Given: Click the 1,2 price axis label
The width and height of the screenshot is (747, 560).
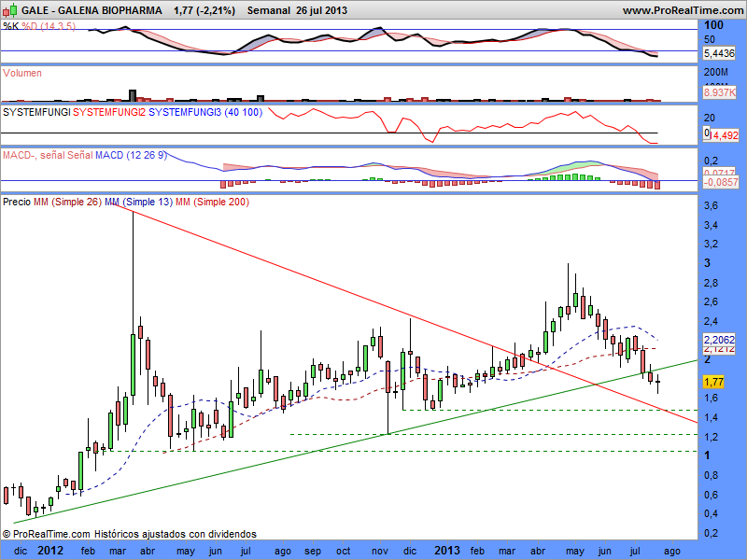Looking at the screenshot, I should pos(712,437).
